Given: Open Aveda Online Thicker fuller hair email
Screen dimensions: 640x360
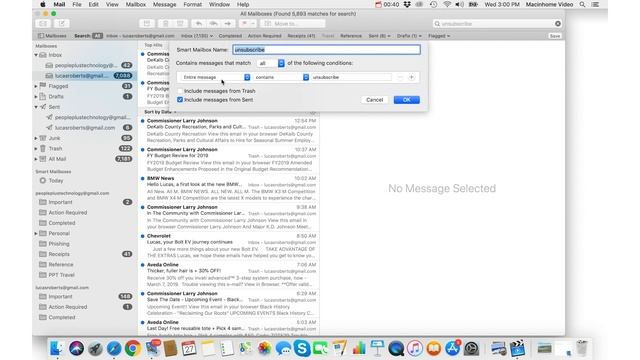Looking at the screenshot, I should click(229, 275).
